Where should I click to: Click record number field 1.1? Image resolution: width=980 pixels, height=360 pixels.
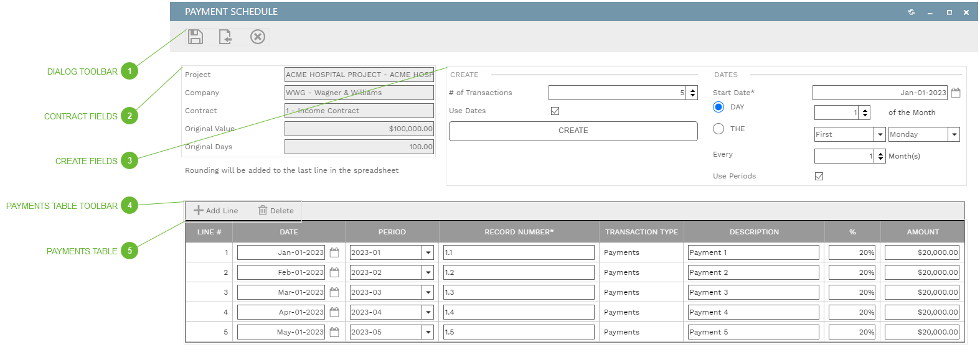pyautogui.click(x=519, y=252)
